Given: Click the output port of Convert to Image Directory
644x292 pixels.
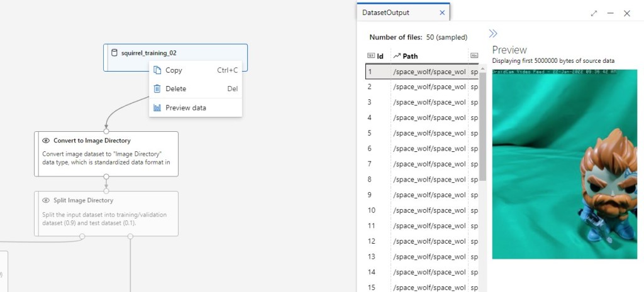Looking at the screenshot, I should pyautogui.click(x=106, y=176).
